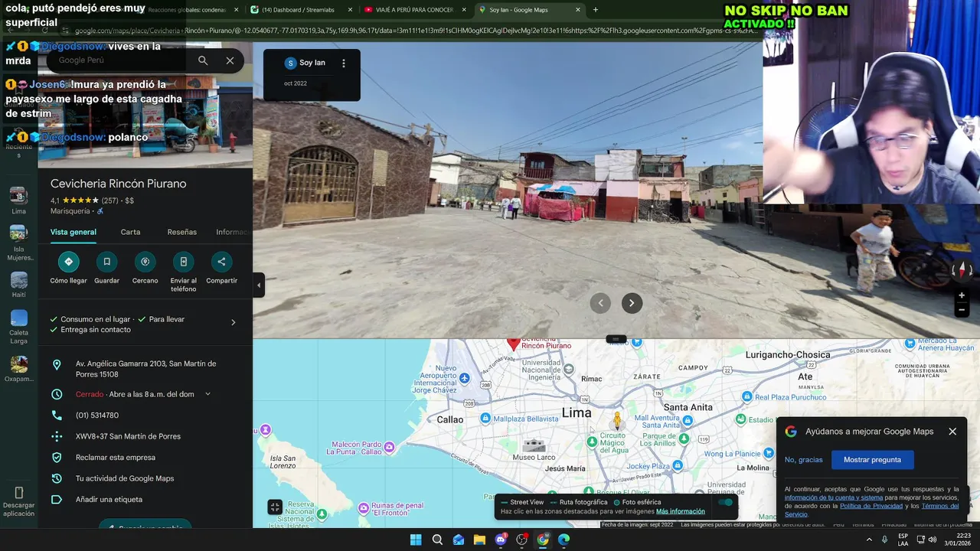Viewport: 980px width, 551px height.
Task: Click the address Av. Angélica Gamarra 2103
Action: pos(145,369)
